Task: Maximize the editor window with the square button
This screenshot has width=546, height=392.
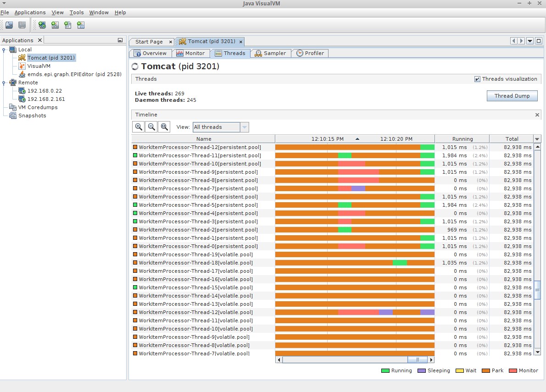Action: pos(539,41)
